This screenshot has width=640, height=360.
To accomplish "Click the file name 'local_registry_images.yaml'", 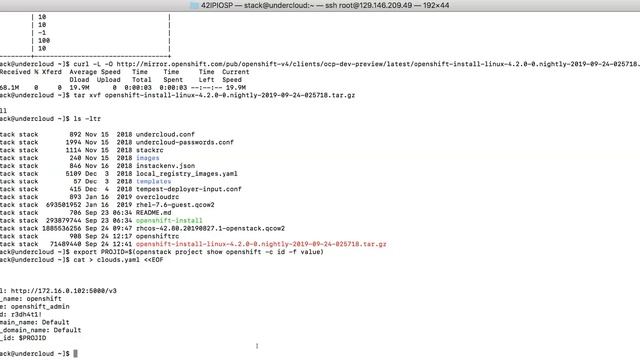I will 187,173.
